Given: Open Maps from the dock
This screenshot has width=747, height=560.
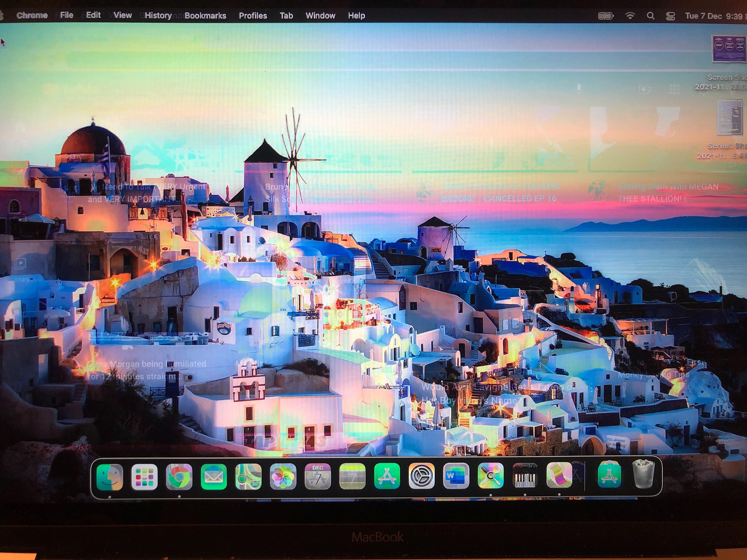Looking at the screenshot, I should 249,477.
